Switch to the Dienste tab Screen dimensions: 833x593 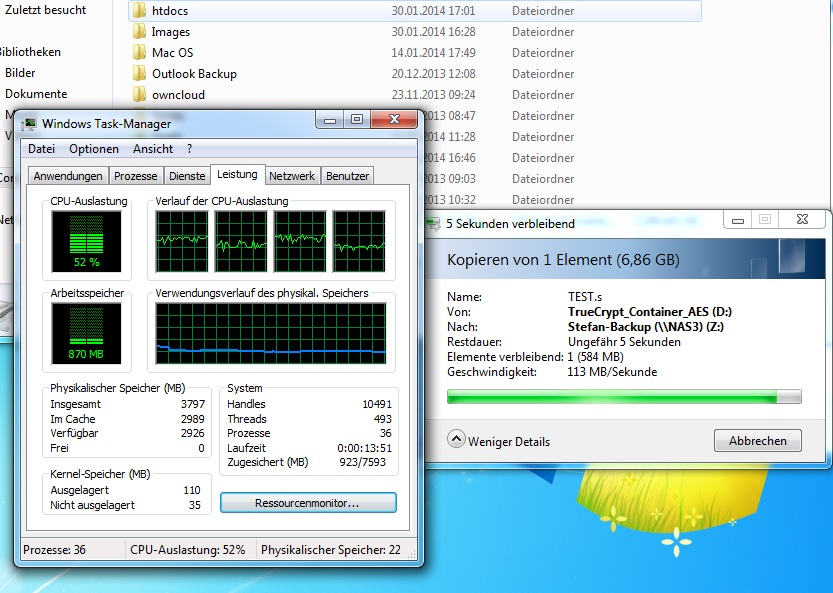tap(187, 176)
